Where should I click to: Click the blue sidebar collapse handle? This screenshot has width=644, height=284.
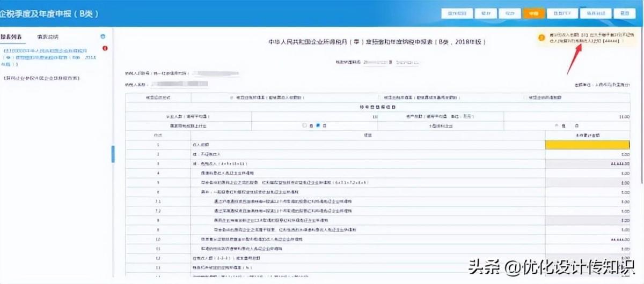click(113, 154)
